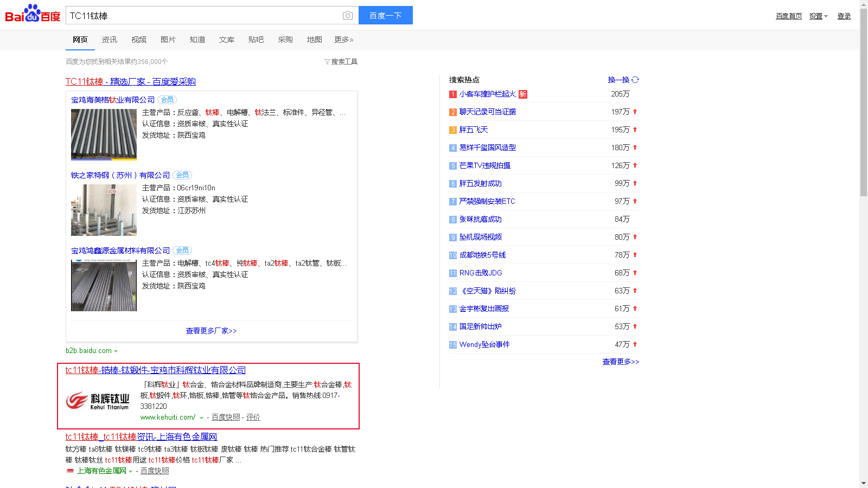Click 评价 link for kehuiti result

pyautogui.click(x=253, y=417)
